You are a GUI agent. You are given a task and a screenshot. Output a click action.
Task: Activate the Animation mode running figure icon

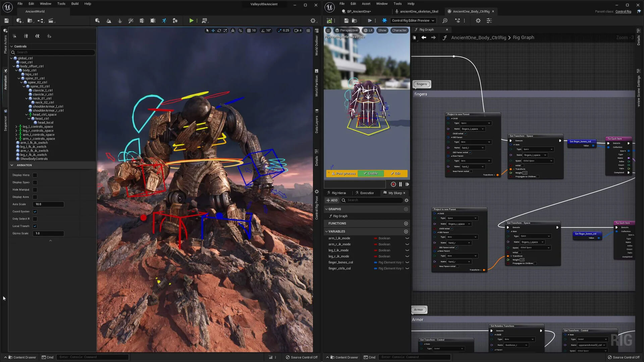[x=164, y=21]
